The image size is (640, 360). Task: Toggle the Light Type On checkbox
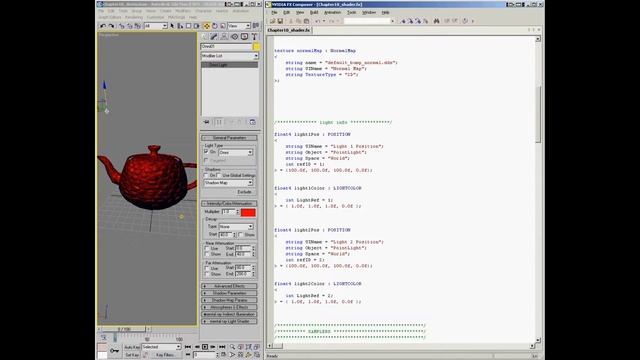point(206,151)
